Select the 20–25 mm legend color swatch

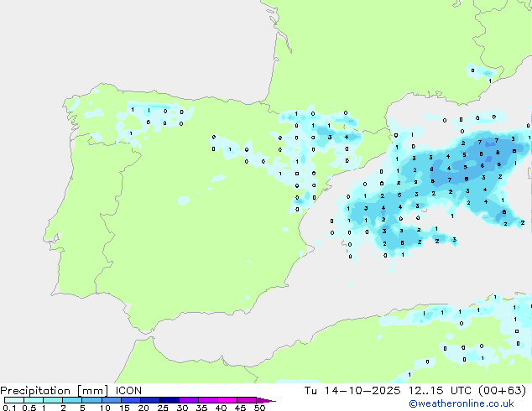coord(150,400)
